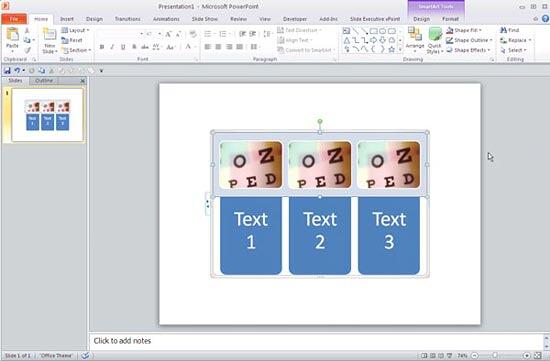Screen dimensions: 550x361
Task: Switch to the Outline pane tab
Action: tap(44, 81)
